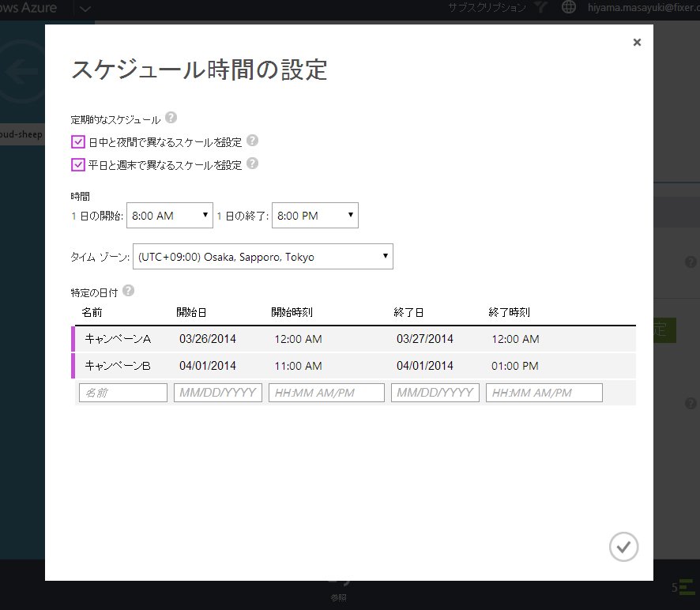
Task: Click キャンペーンB start time 11:00 AM
Action: click(x=298, y=366)
